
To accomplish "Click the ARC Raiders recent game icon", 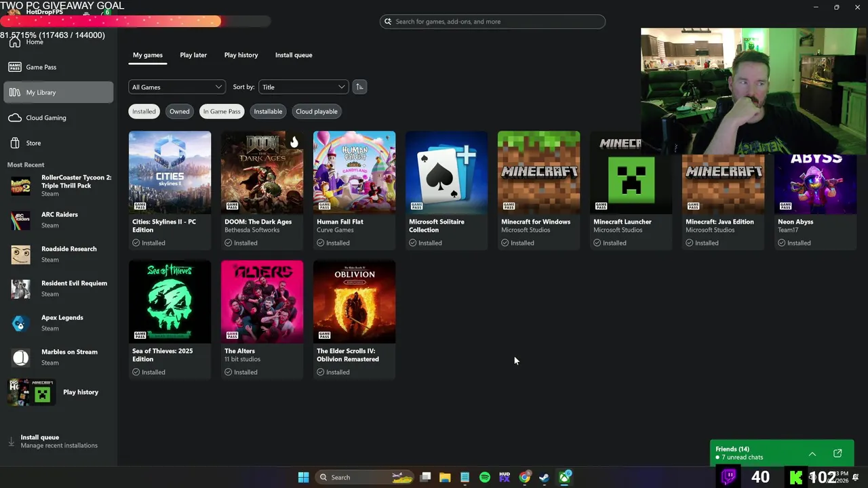I will point(20,220).
